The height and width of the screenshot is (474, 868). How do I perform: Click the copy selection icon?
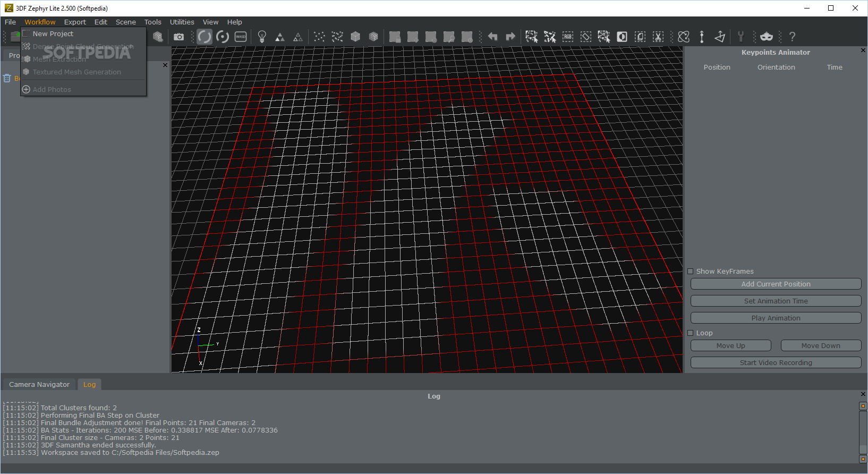point(640,37)
